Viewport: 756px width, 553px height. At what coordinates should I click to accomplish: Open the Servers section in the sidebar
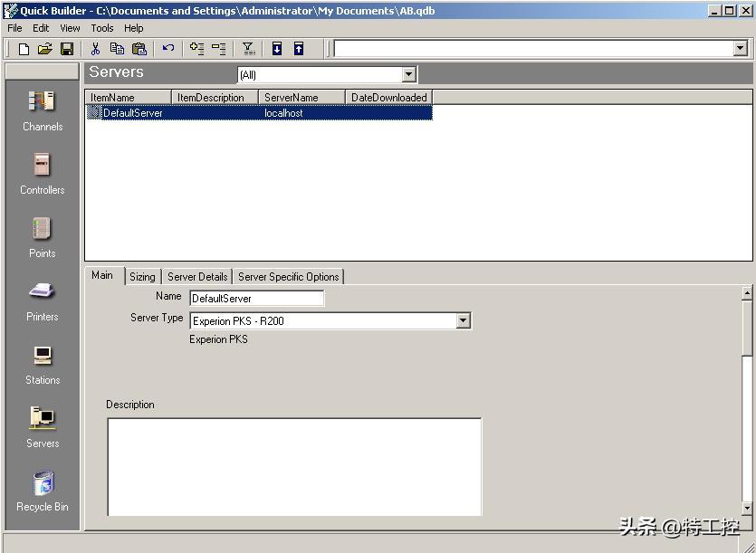[x=43, y=427]
